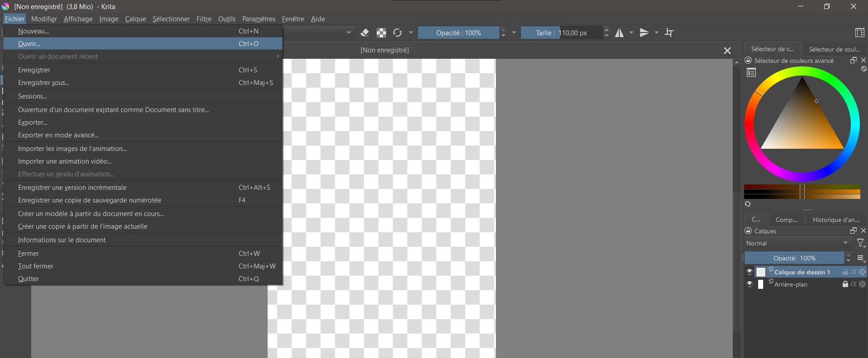Expand dropdown after toolbar Opacité slider
Screen dimensions: 868x358
(x=514, y=33)
